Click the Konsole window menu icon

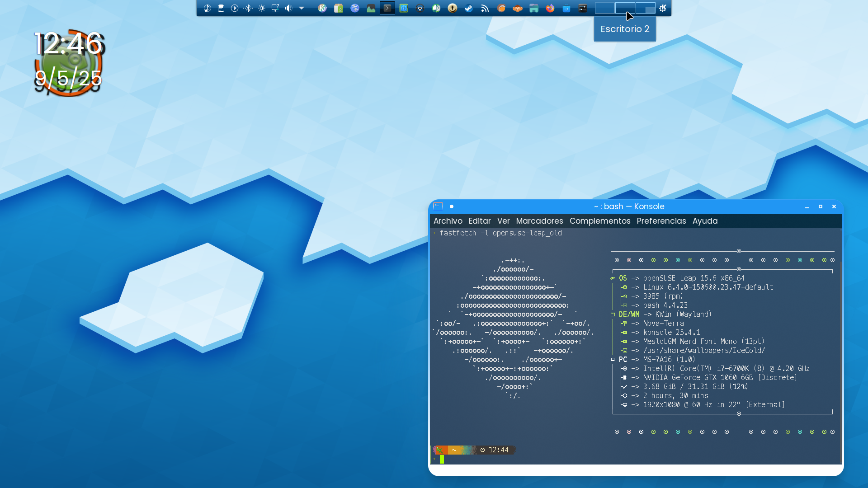tap(438, 206)
